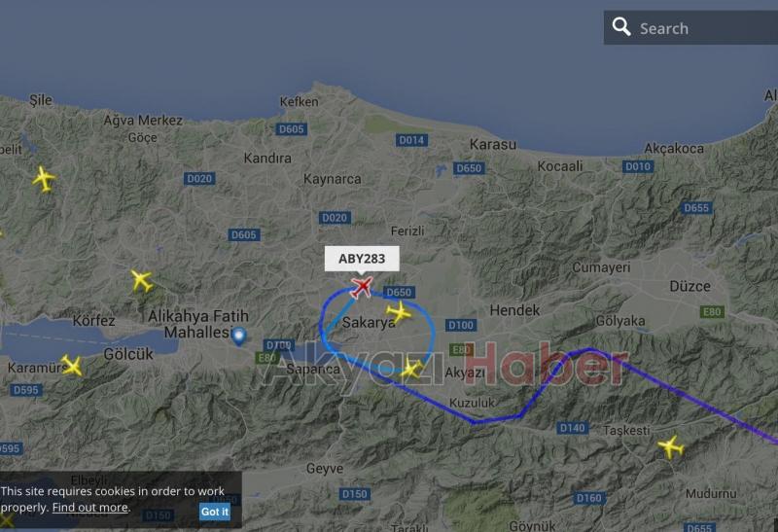The width and height of the screenshot is (778, 532).
Task: Click the blue location pin near Alikahya
Action: tap(239, 336)
